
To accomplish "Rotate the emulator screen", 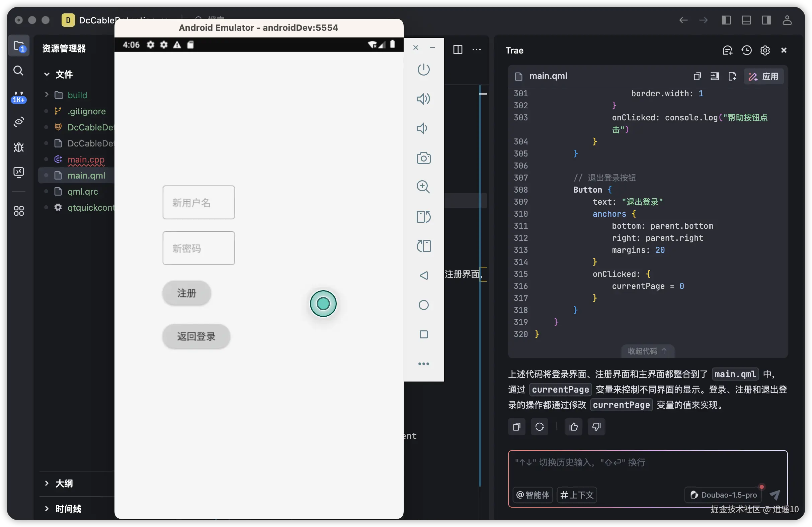I will (423, 217).
